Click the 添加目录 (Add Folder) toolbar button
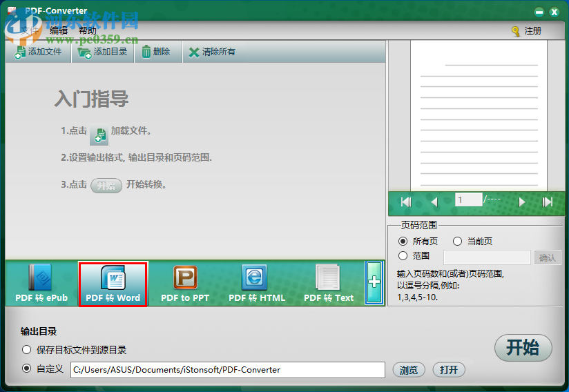 [x=103, y=52]
